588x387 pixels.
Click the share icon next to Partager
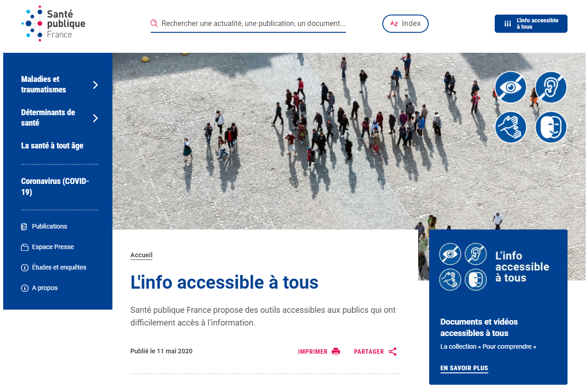pos(393,351)
